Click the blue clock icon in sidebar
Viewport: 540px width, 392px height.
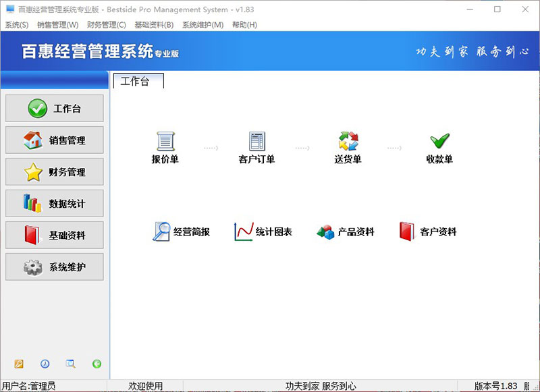point(45,364)
